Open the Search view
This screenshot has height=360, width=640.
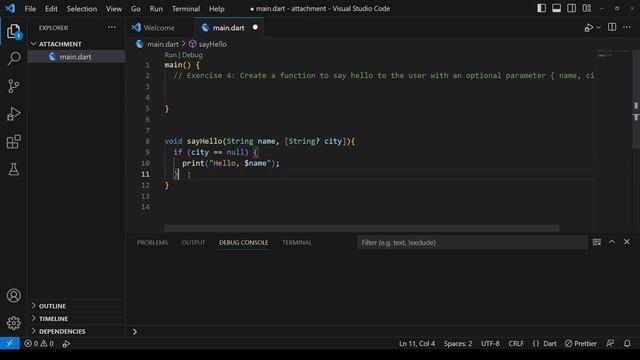coord(13,58)
